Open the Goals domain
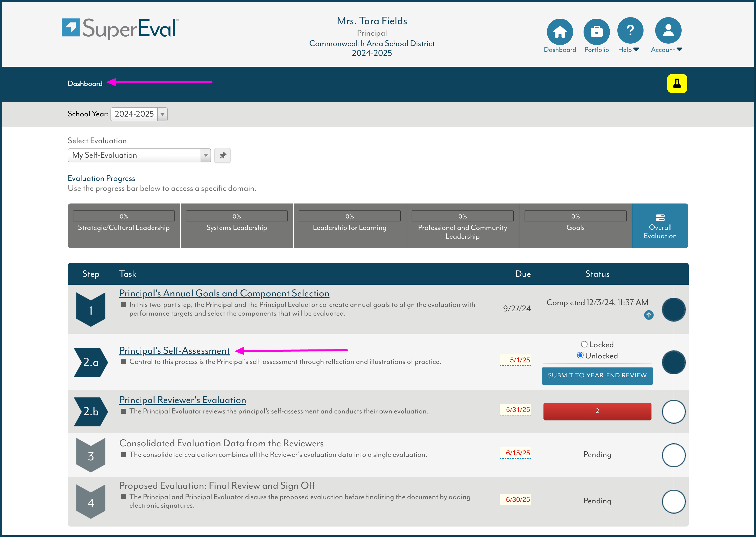This screenshot has width=756, height=537. coord(575,226)
